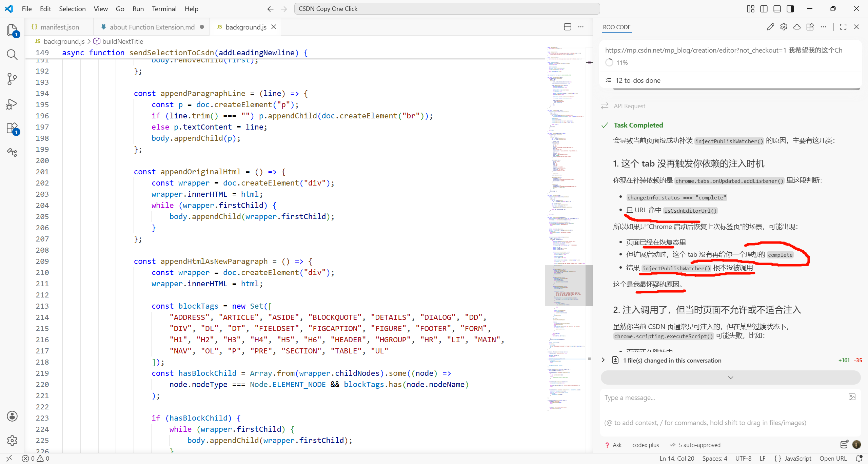Viewport: 868px width, 464px height.
Task: Open the Ask mode selector dropdown
Action: point(614,445)
